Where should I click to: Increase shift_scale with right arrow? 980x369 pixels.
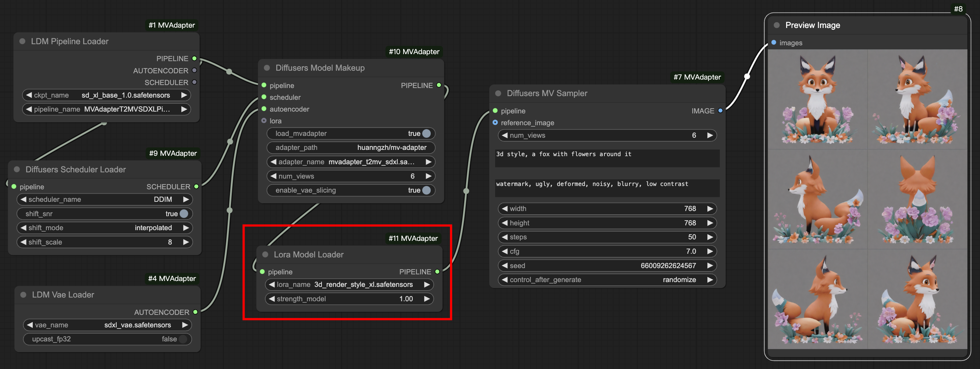[186, 242]
